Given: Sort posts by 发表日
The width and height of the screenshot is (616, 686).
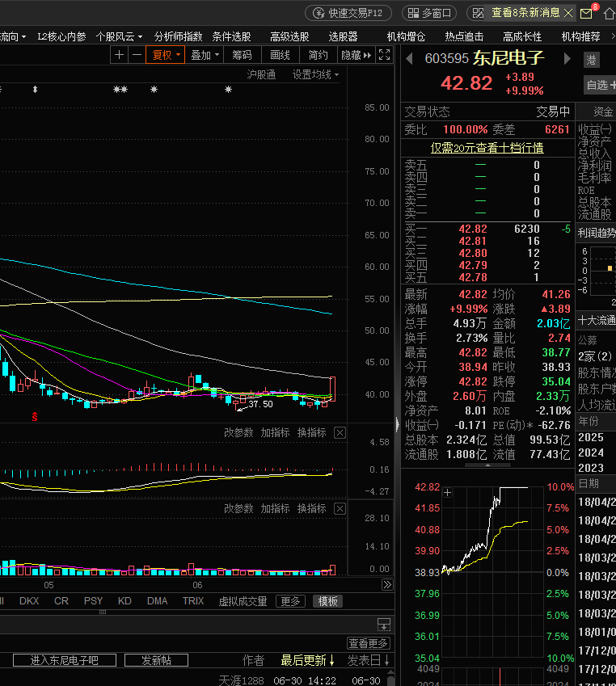Looking at the screenshot, I should [x=368, y=660].
